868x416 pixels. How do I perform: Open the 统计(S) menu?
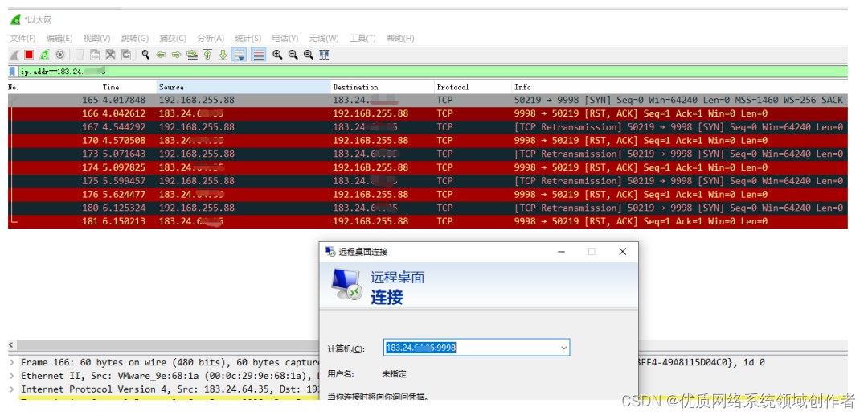[x=248, y=39]
